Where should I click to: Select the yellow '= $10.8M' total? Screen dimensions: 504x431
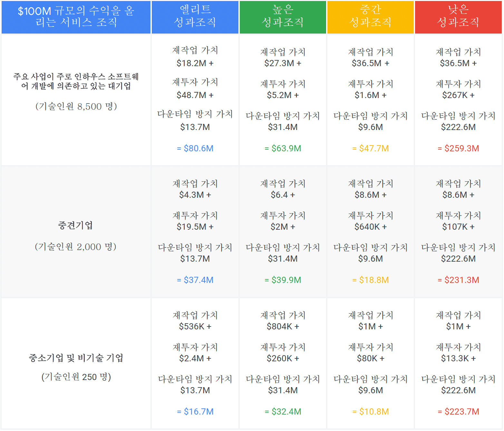point(371,412)
